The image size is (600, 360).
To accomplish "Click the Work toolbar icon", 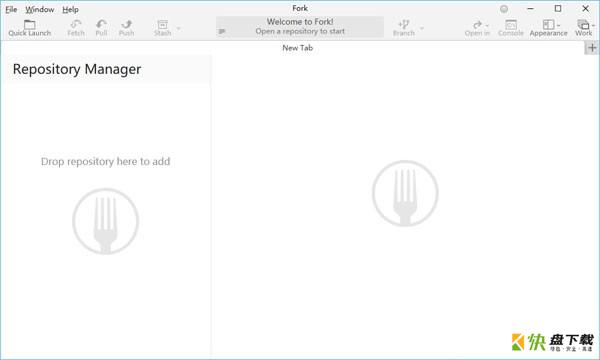I will 583,24.
